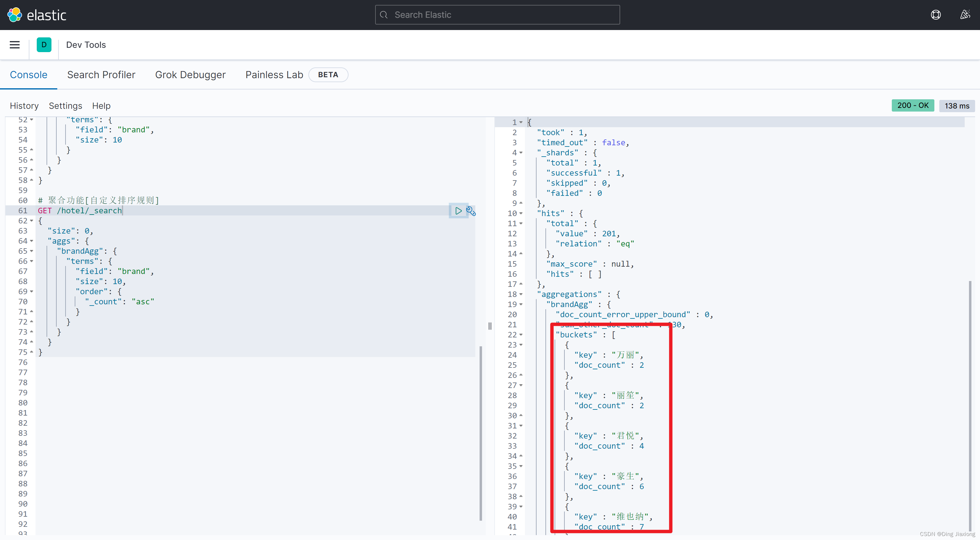This screenshot has width=980, height=540.
Task: Click the key "维也纳" response line
Action: (x=613, y=517)
